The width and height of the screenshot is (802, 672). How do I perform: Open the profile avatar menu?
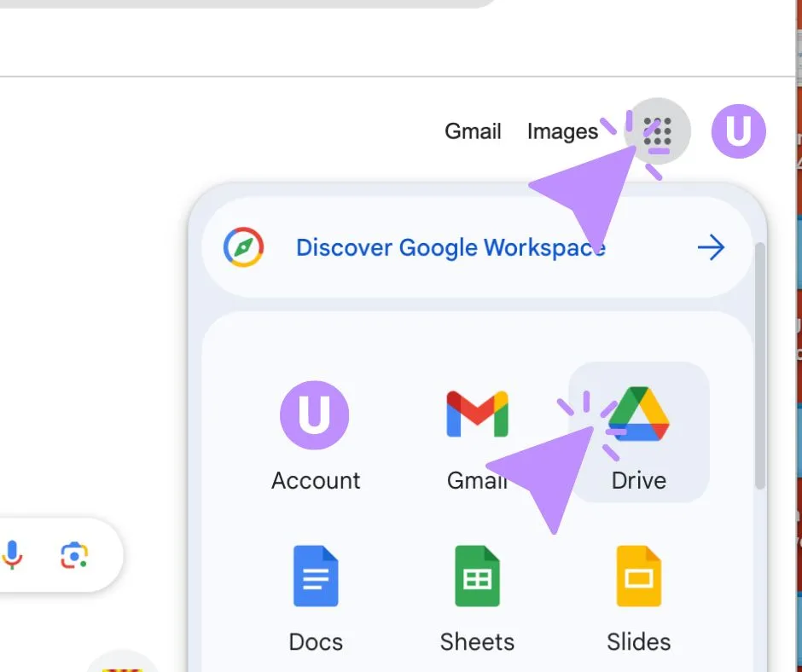[739, 130]
